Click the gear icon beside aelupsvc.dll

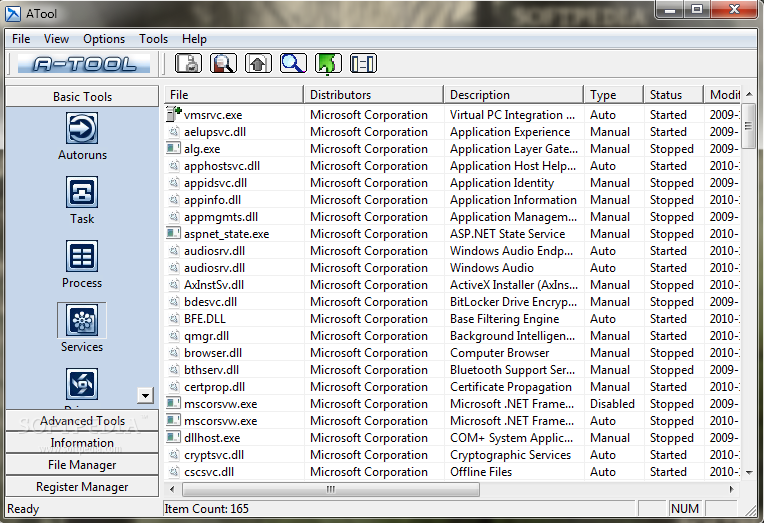(x=173, y=131)
